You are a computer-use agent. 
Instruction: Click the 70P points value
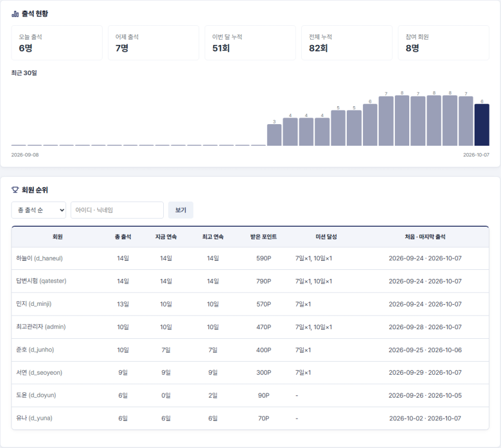(x=263, y=419)
